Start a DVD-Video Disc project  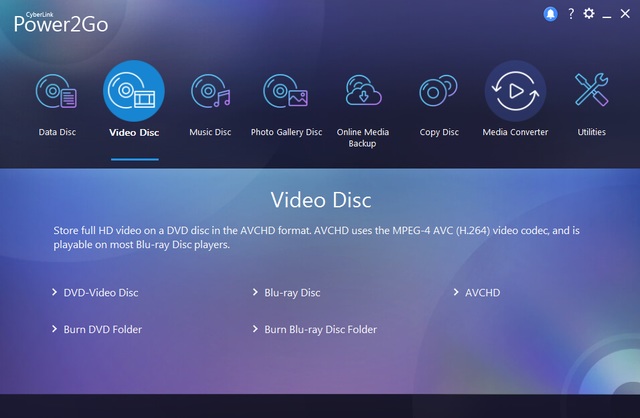point(101,293)
